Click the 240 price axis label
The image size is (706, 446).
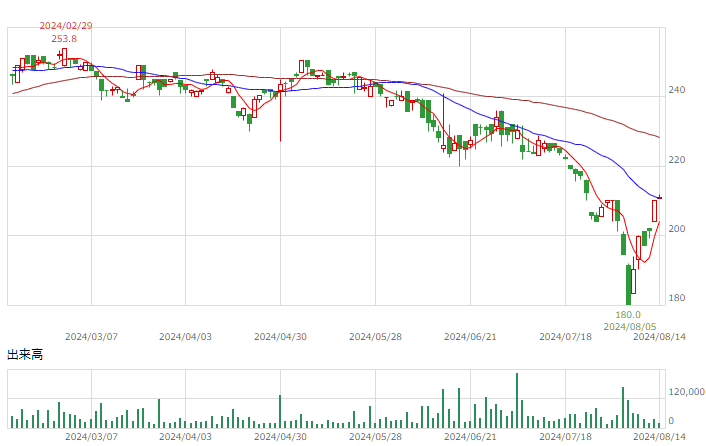tap(677, 90)
